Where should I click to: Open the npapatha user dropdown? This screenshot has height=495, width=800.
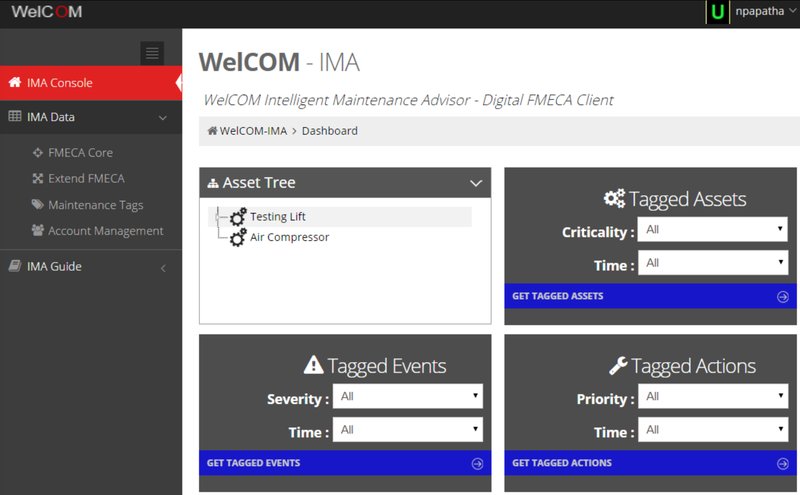click(x=765, y=11)
